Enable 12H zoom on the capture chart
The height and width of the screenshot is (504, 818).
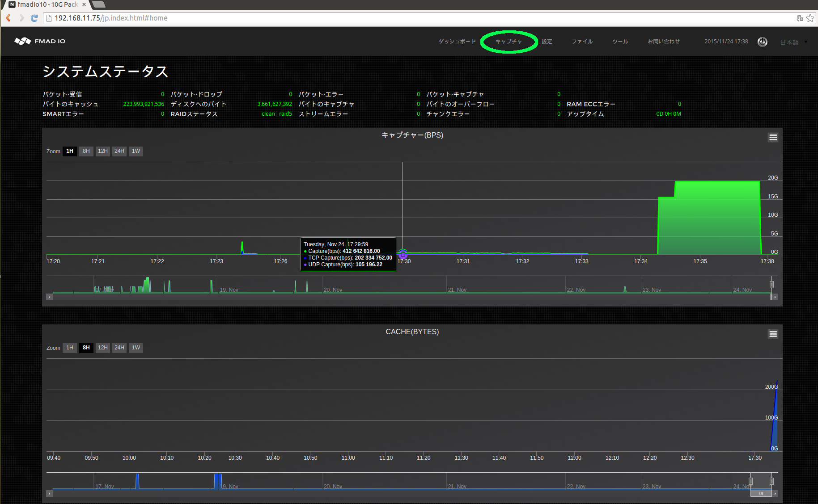coord(102,151)
